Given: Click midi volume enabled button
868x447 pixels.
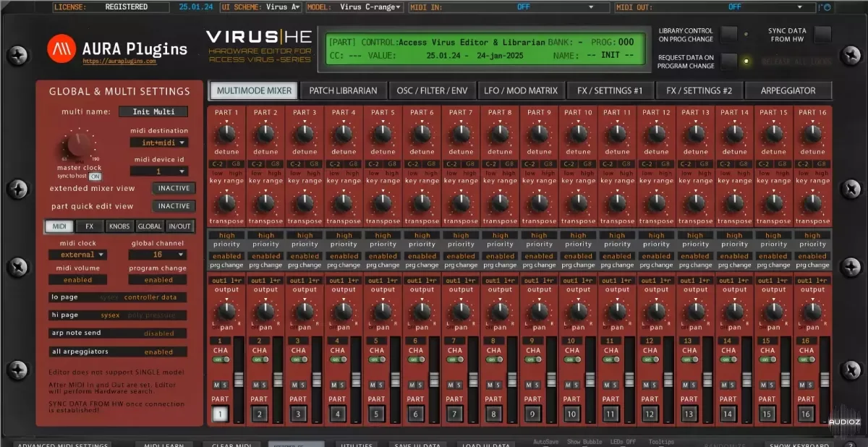Looking at the screenshot, I should 77,280.
